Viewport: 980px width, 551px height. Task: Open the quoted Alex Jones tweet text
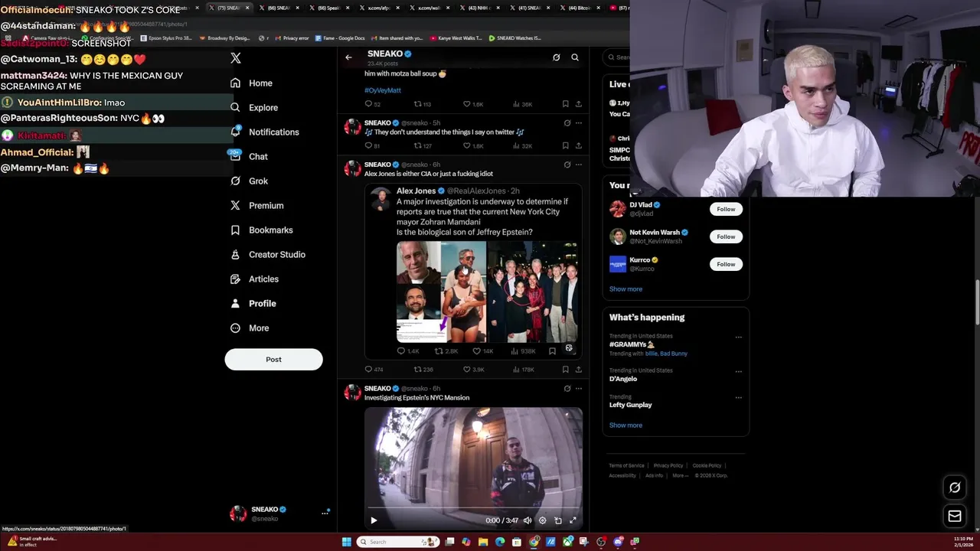click(482, 217)
